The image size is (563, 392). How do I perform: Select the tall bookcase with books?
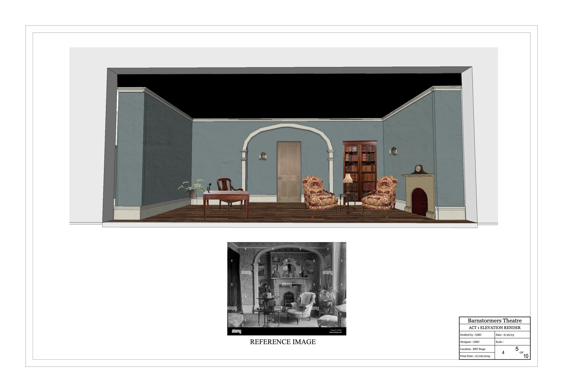click(x=360, y=167)
